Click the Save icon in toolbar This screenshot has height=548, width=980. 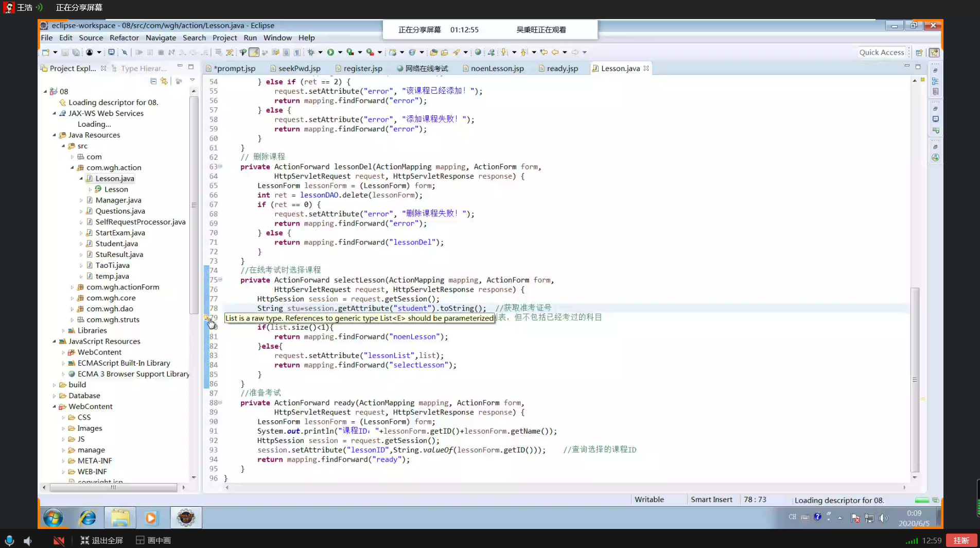pyautogui.click(x=65, y=52)
